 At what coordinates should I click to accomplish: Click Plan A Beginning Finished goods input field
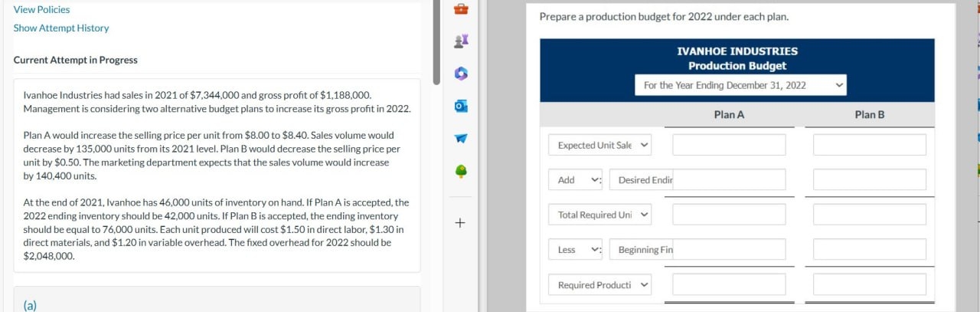(729, 250)
